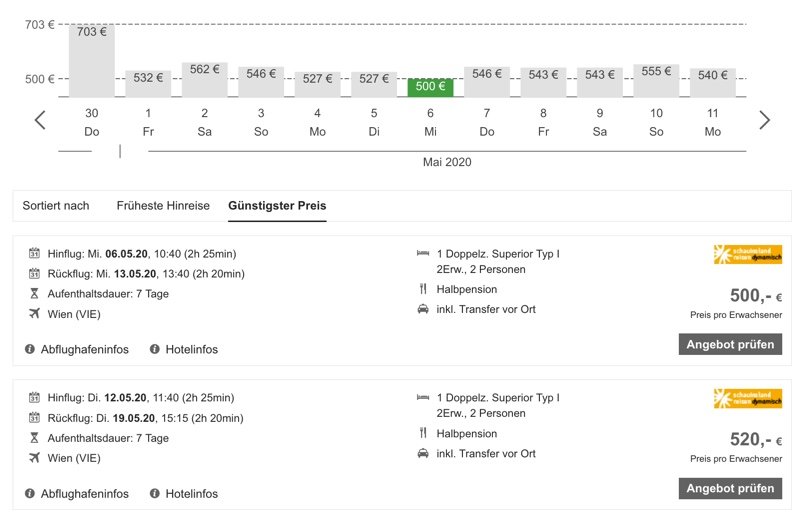Pick the 555 € Sunday price bar
Viewport: 803px width, 518px height.
656,81
